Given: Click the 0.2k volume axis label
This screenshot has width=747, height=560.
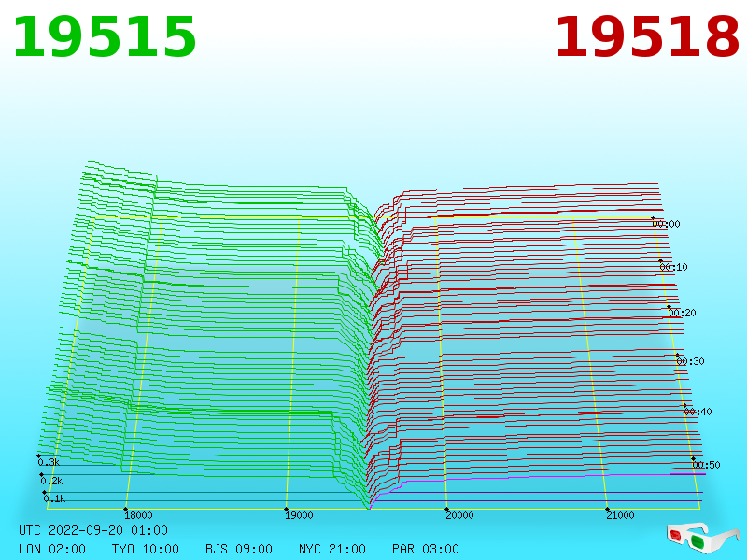Looking at the screenshot, I should pyautogui.click(x=51, y=481).
